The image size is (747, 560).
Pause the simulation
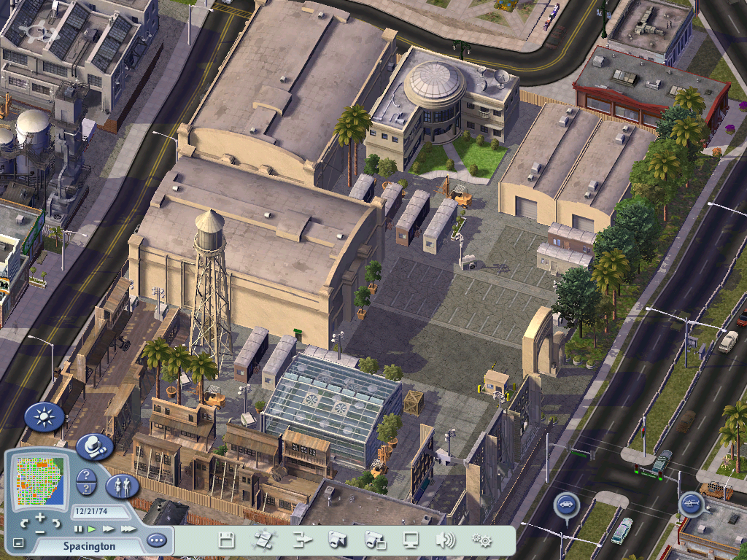coord(78,529)
